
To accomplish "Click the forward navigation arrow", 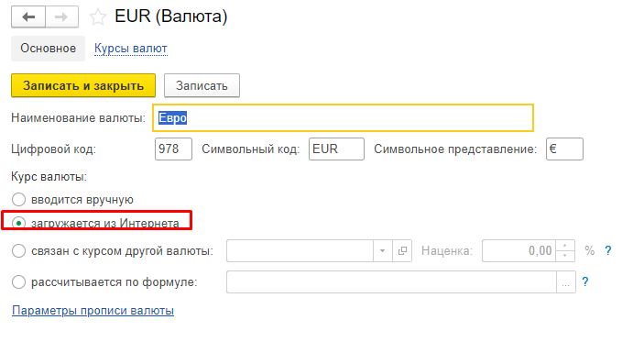I will (61, 17).
